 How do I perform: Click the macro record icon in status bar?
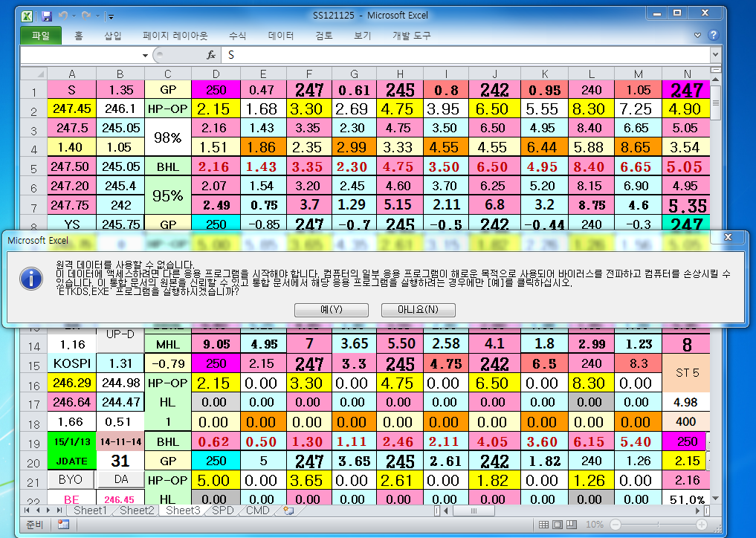pos(63,525)
